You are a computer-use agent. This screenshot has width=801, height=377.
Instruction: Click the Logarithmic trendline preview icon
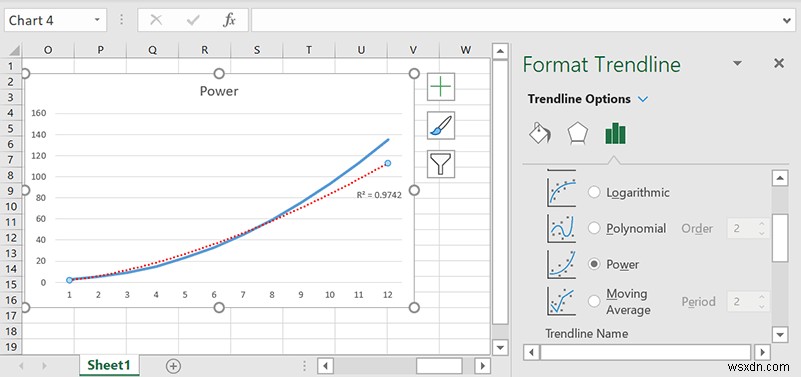pyautogui.click(x=561, y=193)
